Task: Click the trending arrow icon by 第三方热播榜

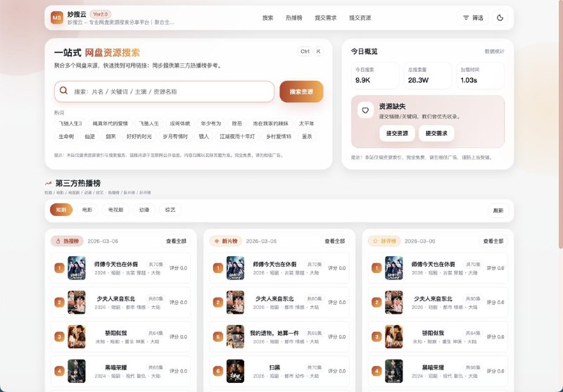Action: coord(49,183)
